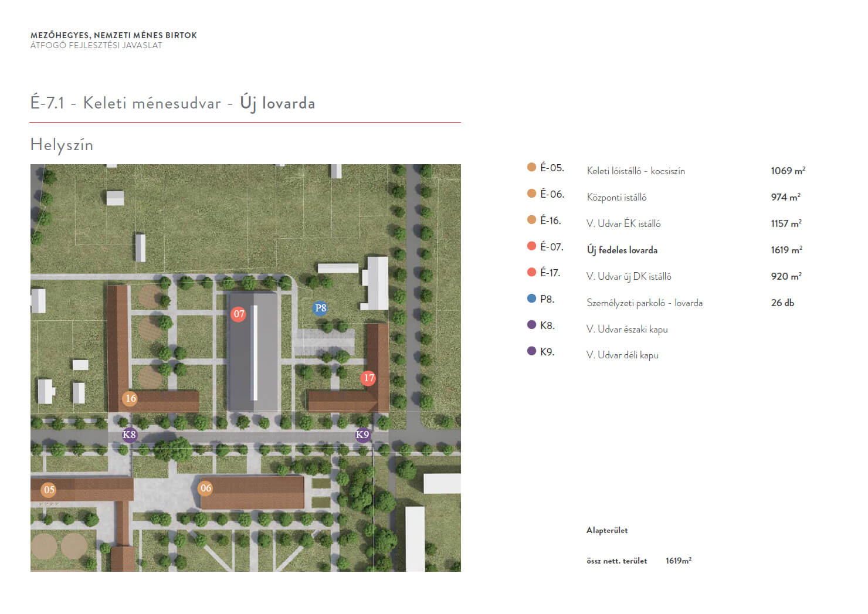Click the red 07 marker on the map
Image resolution: width=868 pixels, height=614 pixels.
coord(239,314)
